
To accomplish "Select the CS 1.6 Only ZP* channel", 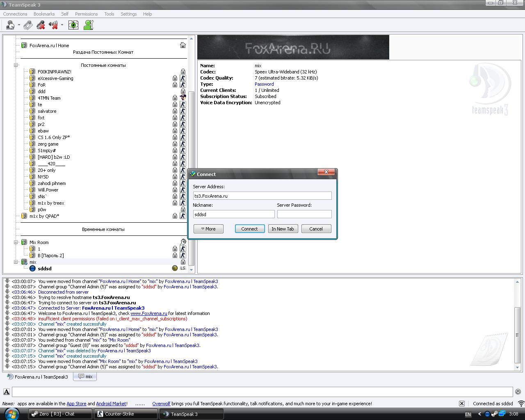I will click(x=54, y=137).
